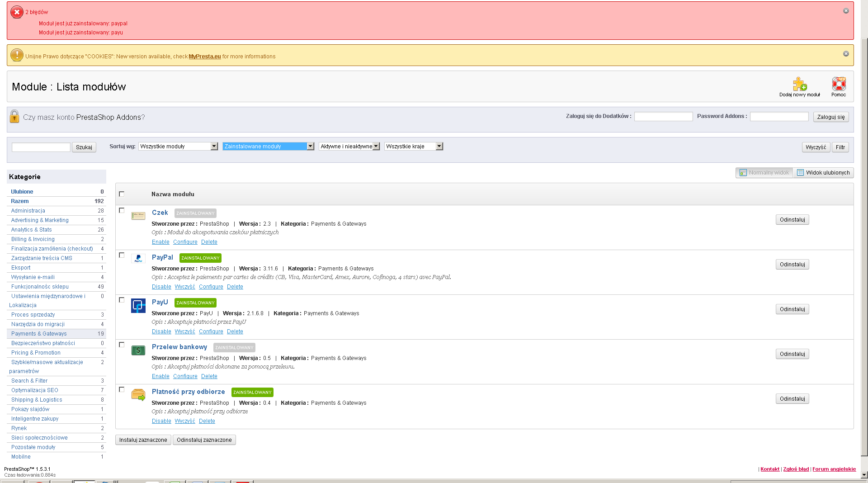This screenshot has height=483, width=868.
Task: Click the Dodaj nowy moduł puzzle icon
Action: point(800,84)
